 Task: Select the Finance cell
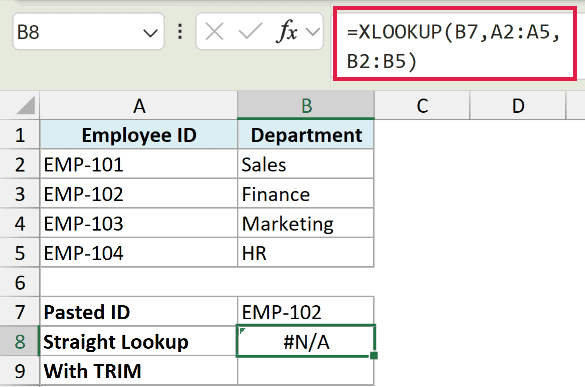(306, 194)
